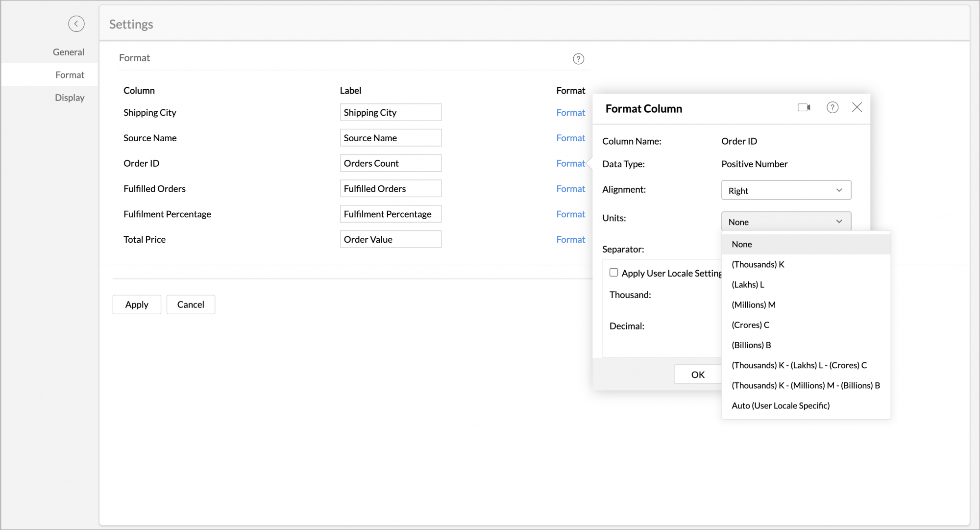The width and height of the screenshot is (980, 530).
Task: Select (Millions) M from units list
Action: coord(753,304)
